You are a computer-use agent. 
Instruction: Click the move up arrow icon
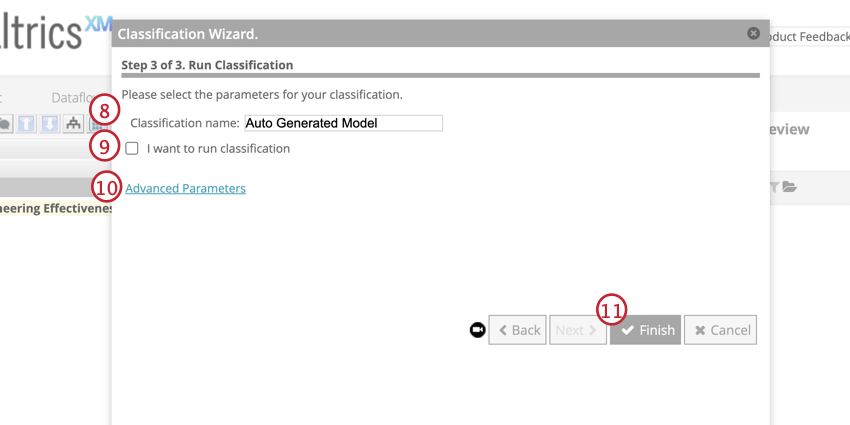(x=27, y=124)
